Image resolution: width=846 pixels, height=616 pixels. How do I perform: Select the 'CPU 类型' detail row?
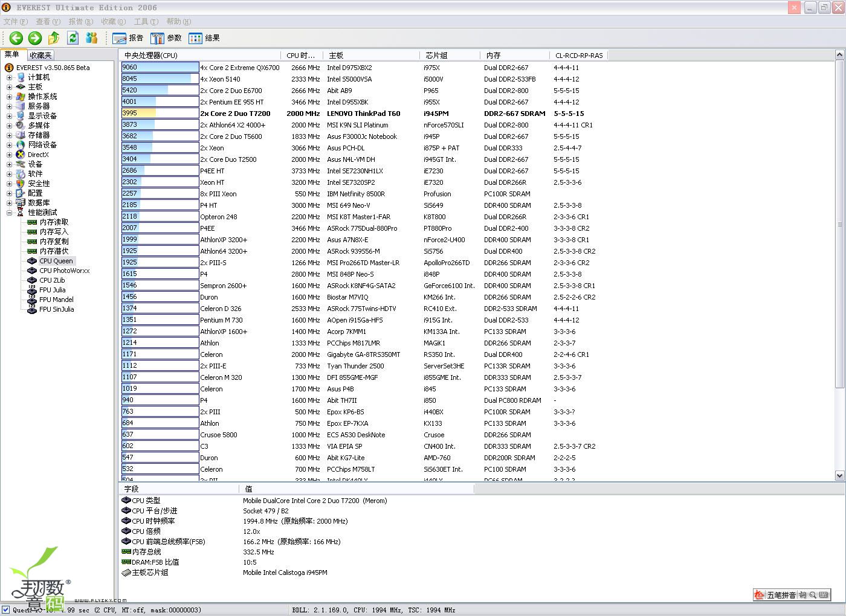296,501
